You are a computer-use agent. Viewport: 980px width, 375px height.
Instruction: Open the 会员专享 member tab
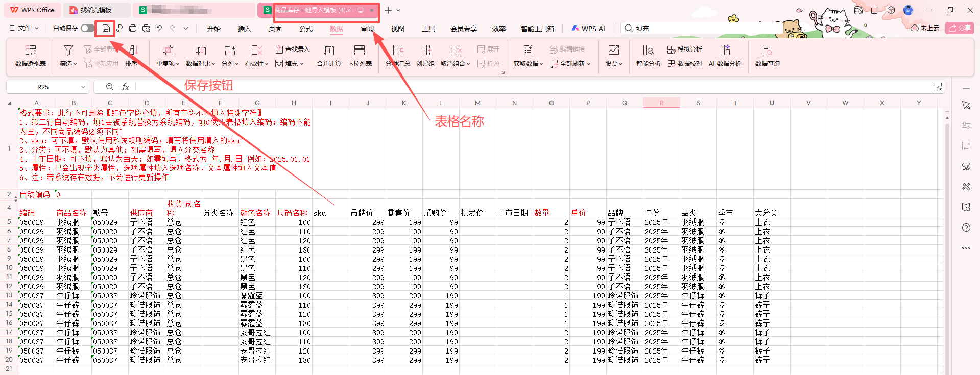pyautogui.click(x=464, y=29)
